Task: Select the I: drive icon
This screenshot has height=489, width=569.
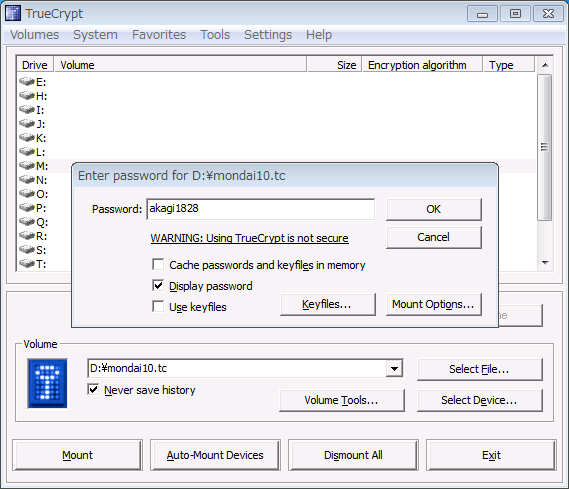Action: [x=27, y=110]
